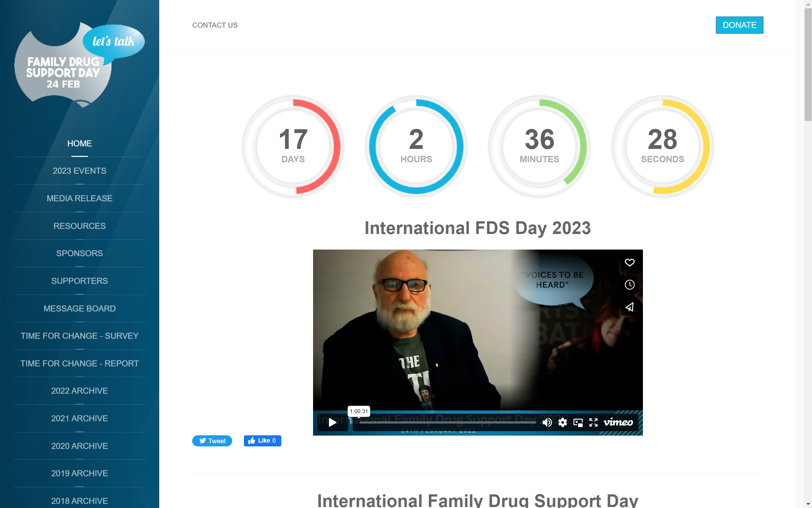
Task: Mute the video volume speaker icon
Action: tap(547, 422)
